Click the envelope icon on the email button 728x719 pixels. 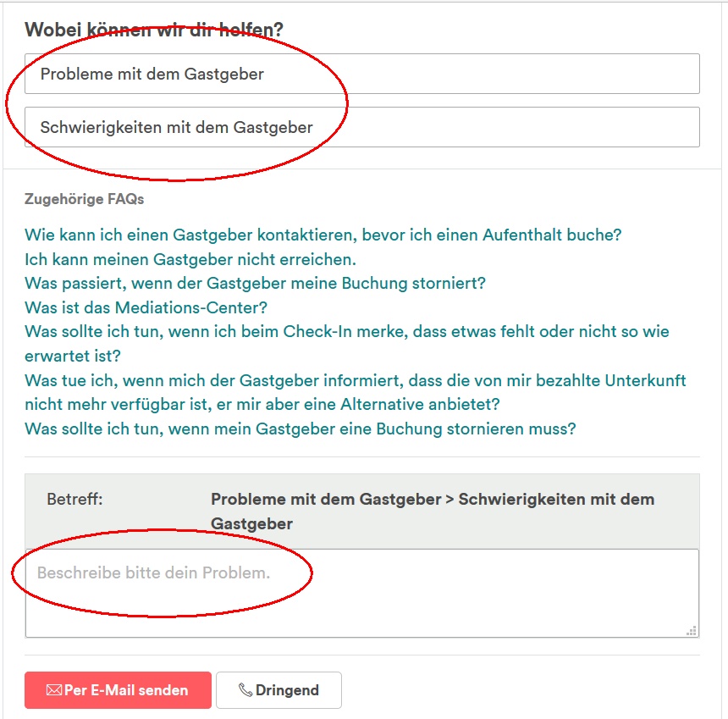(54, 689)
